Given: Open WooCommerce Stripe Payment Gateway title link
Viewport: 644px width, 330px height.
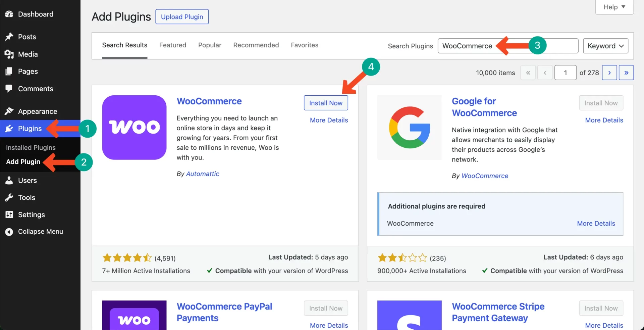Looking at the screenshot, I should click(498, 312).
